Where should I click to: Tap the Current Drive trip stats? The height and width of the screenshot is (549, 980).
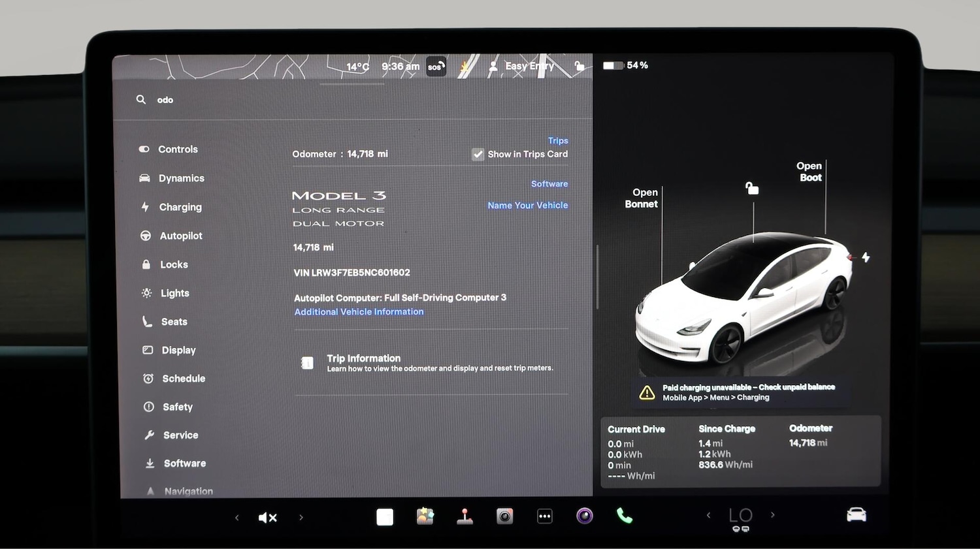636,453
